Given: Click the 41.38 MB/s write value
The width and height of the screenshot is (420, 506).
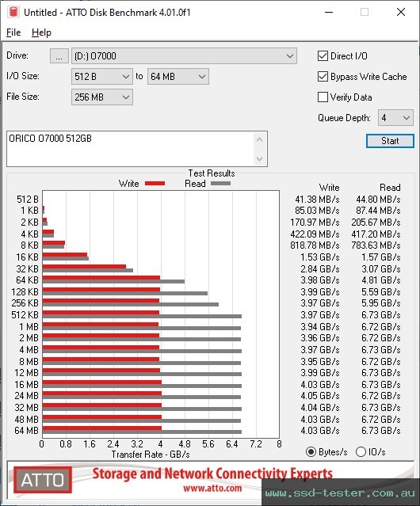Looking at the screenshot, I should click(x=317, y=200).
